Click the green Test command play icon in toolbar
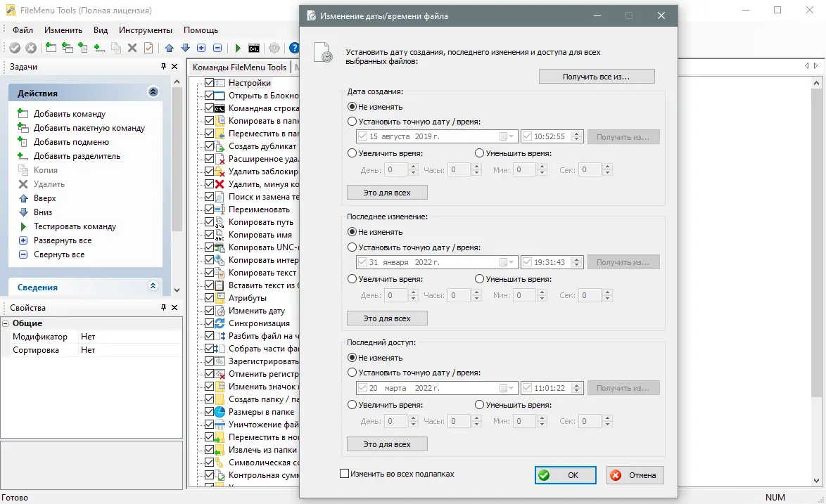The image size is (826, 504). pos(238,48)
